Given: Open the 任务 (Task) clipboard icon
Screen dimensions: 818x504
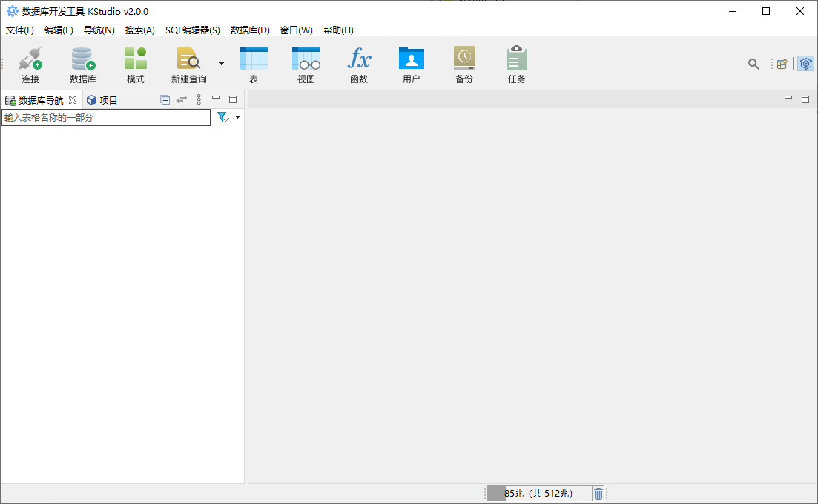Looking at the screenshot, I should (517, 64).
